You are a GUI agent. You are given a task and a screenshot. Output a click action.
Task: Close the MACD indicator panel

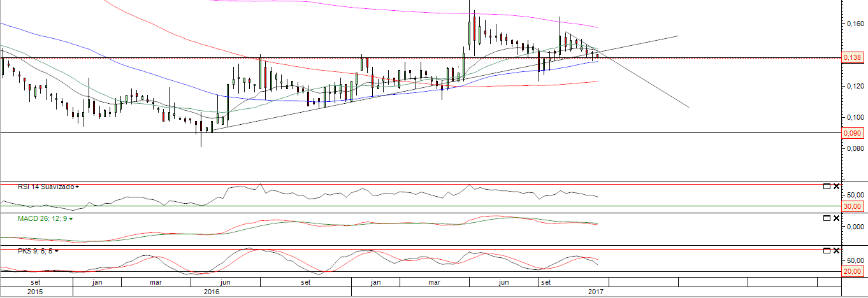pos(836,218)
